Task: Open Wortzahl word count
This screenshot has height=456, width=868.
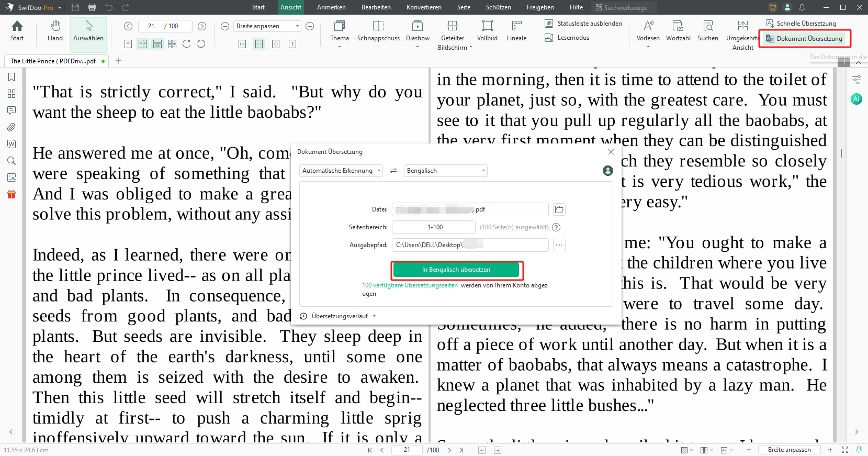Action: tap(678, 31)
